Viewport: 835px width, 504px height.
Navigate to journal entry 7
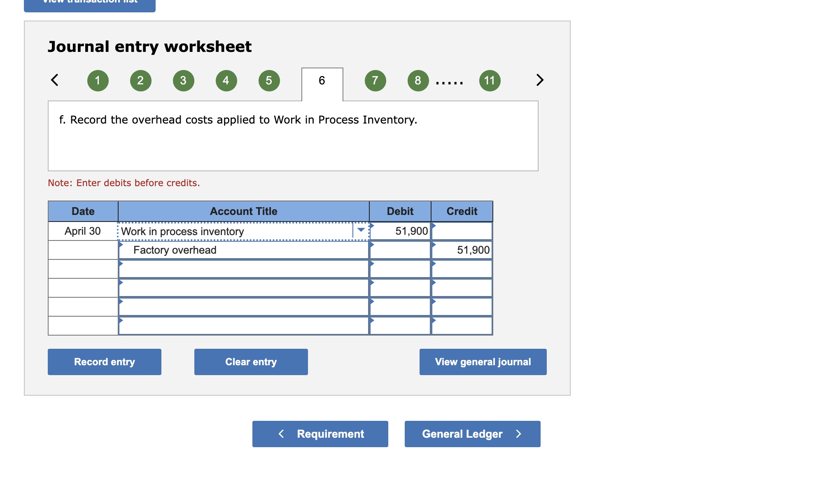pyautogui.click(x=375, y=80)
